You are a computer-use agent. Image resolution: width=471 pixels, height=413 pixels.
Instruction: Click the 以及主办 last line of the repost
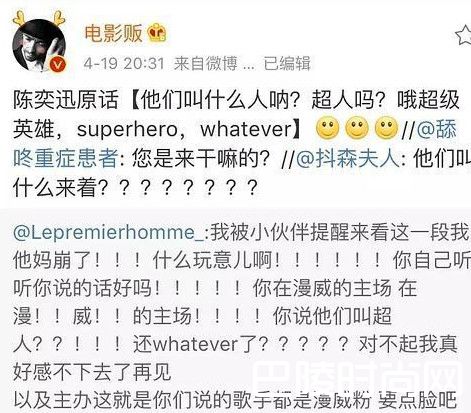coord(234,400)
